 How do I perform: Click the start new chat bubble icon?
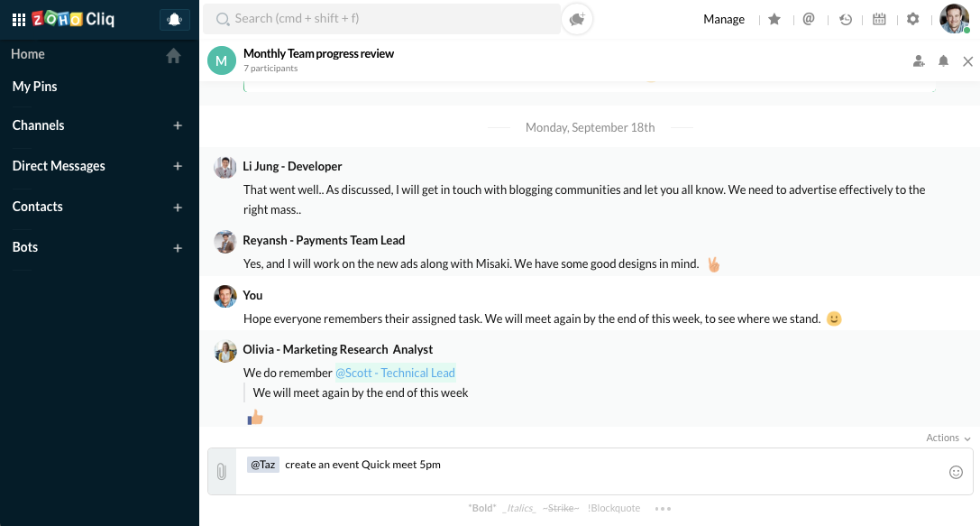pos(577,19)
